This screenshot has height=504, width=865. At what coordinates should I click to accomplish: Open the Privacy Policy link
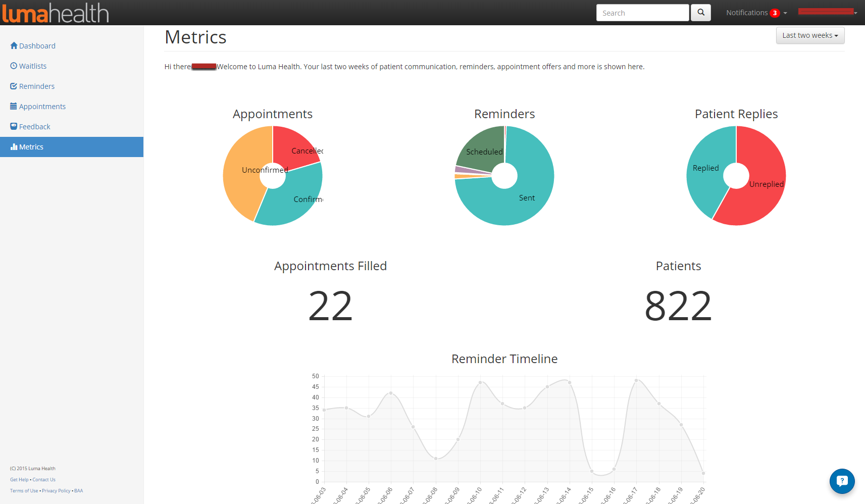point(56,491)
